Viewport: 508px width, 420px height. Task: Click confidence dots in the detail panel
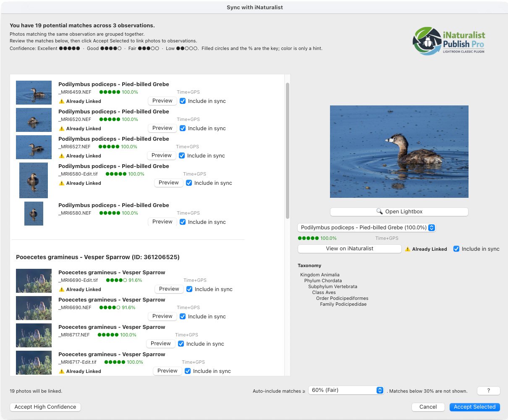[308, 238]
